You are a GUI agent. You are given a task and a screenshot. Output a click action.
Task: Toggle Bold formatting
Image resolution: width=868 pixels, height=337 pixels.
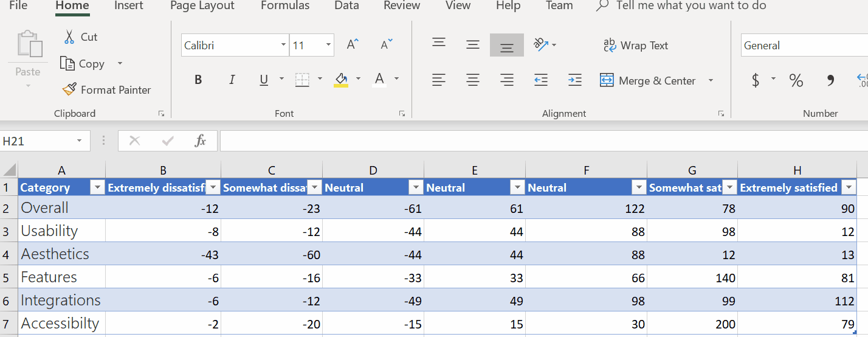point(198,80)
